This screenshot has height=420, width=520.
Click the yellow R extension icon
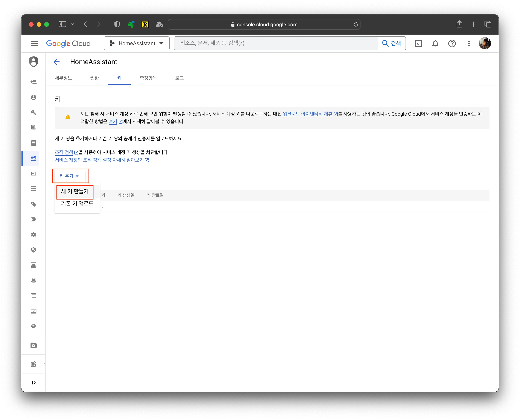(145, 24)
